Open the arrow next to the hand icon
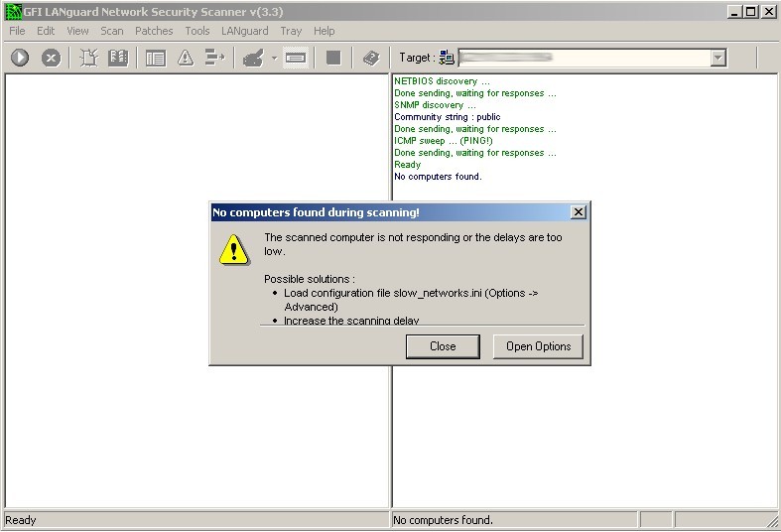 [x=274, y=59]
